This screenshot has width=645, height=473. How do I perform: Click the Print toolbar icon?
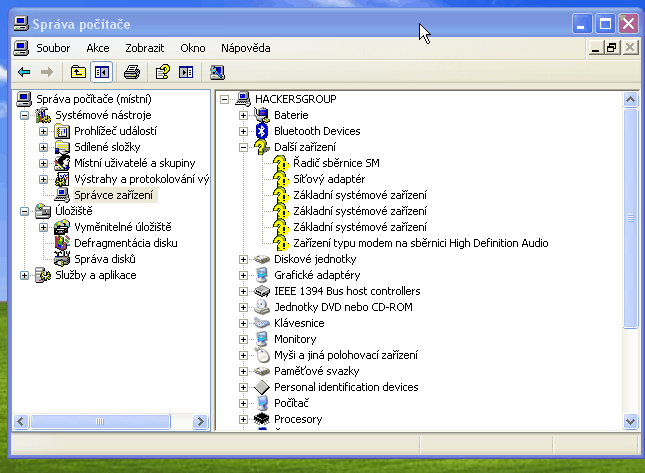[x=131, y=72]
